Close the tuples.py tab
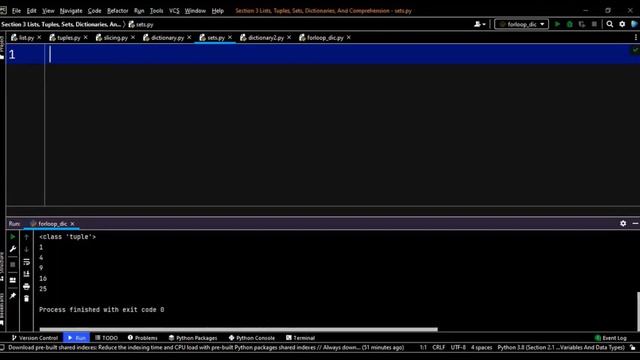Screen dimensions: 640x360 85,38
